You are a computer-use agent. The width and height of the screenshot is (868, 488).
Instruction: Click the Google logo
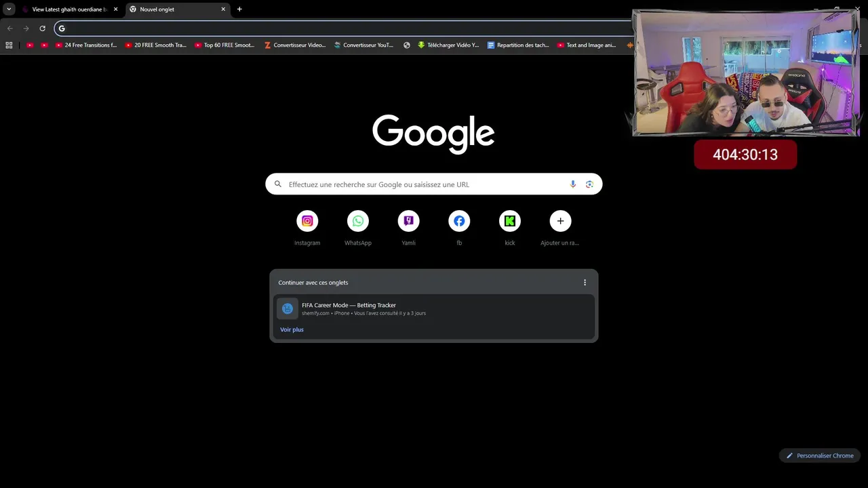[x=433, y=134]
